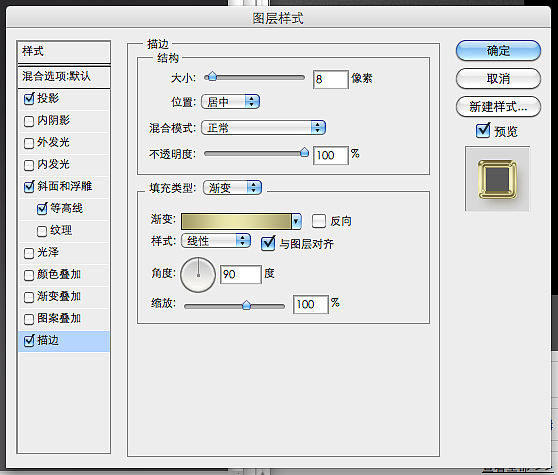Click the 大小 slider handle
Image resolution: width=558 pixels, height=475 pixels.
coord(212,76)
